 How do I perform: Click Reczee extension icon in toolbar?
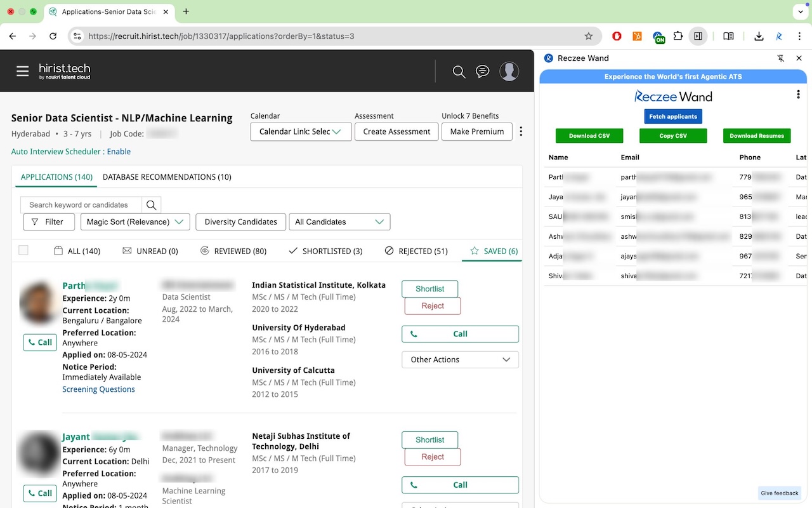pyautogui.click(x=779, y=36)
